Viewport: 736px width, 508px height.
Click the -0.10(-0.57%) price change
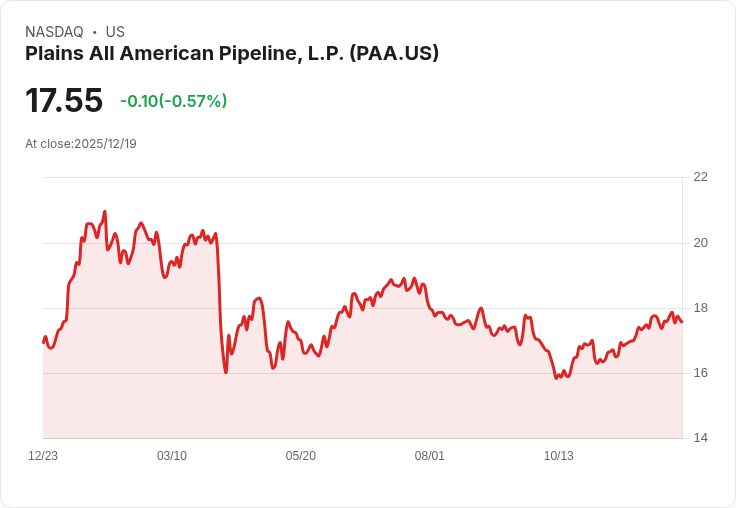(x=173, y=101)
